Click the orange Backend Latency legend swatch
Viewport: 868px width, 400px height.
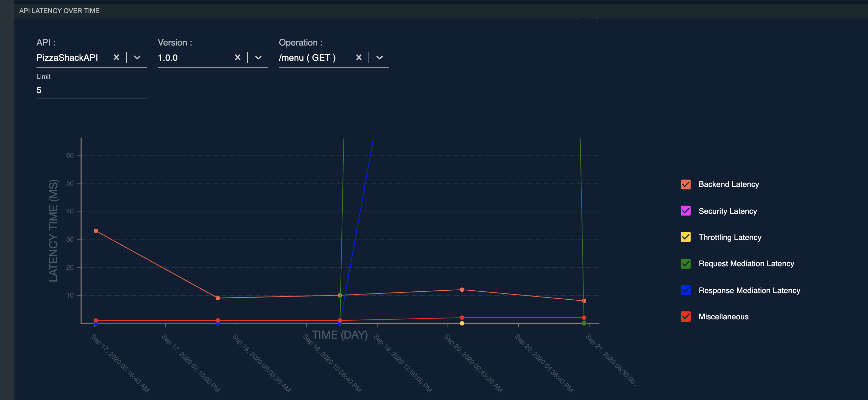point(685,184)
